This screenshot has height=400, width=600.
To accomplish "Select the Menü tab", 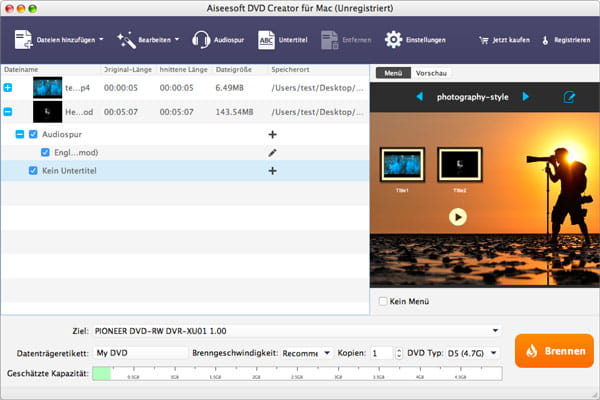I will point(392,73).
